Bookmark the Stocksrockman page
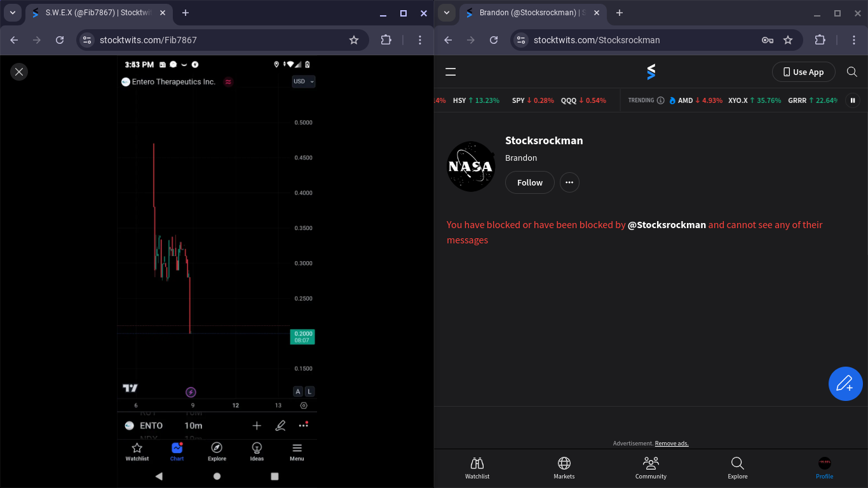The image size is (868, 488). (788, 40)
